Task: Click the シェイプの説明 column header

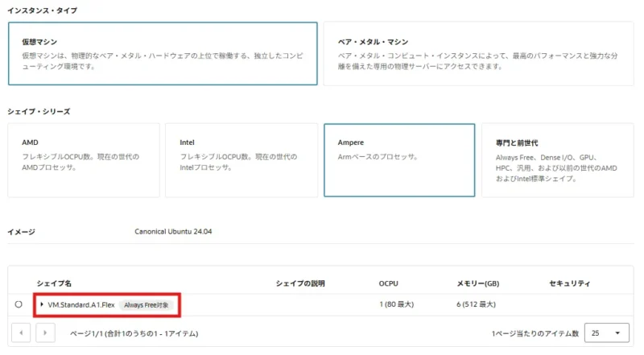Action: tap(300, 283)
